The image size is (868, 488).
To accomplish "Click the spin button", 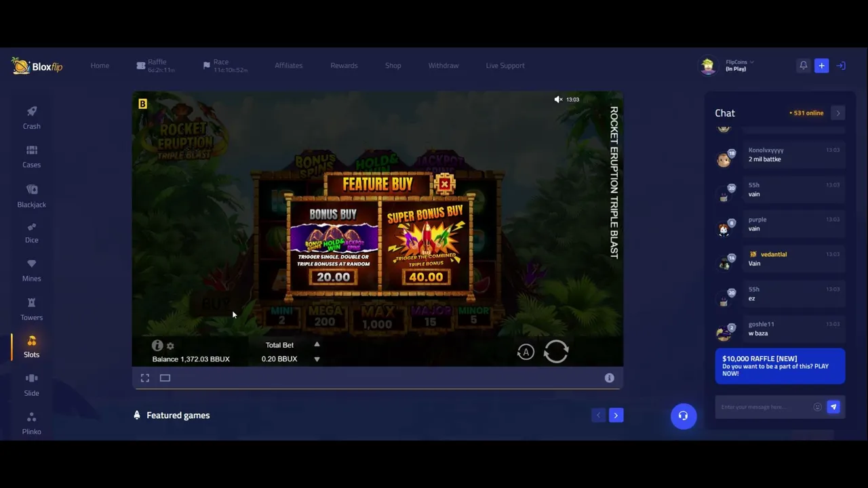I will pyautogui.click(x=556, y=351).
